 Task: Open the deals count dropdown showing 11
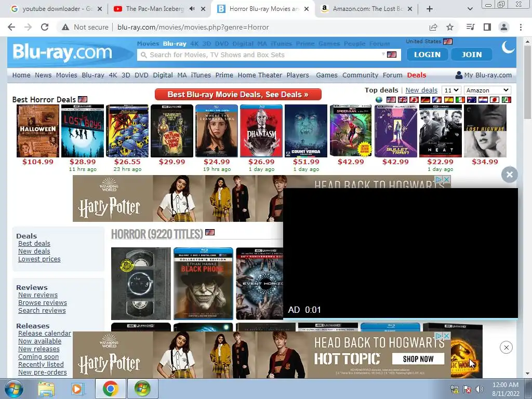pyautogui.click(x=451, y=90)
